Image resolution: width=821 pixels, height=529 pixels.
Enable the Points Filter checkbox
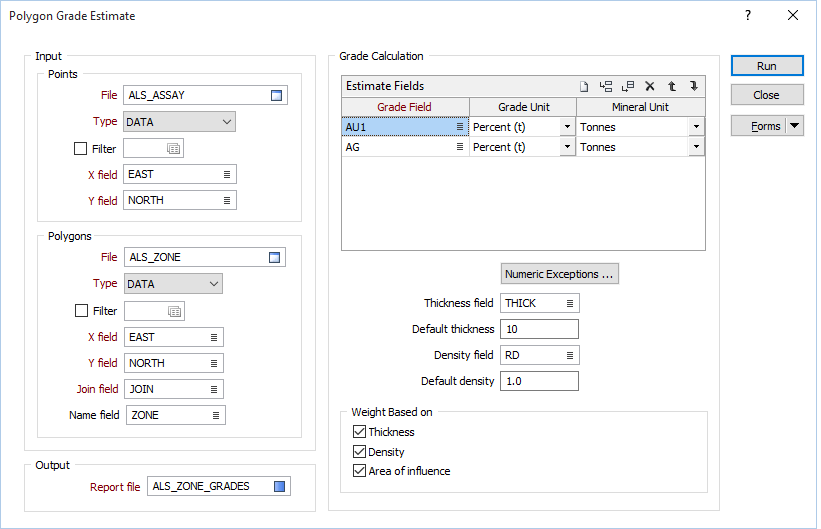(x=81, y=149)
